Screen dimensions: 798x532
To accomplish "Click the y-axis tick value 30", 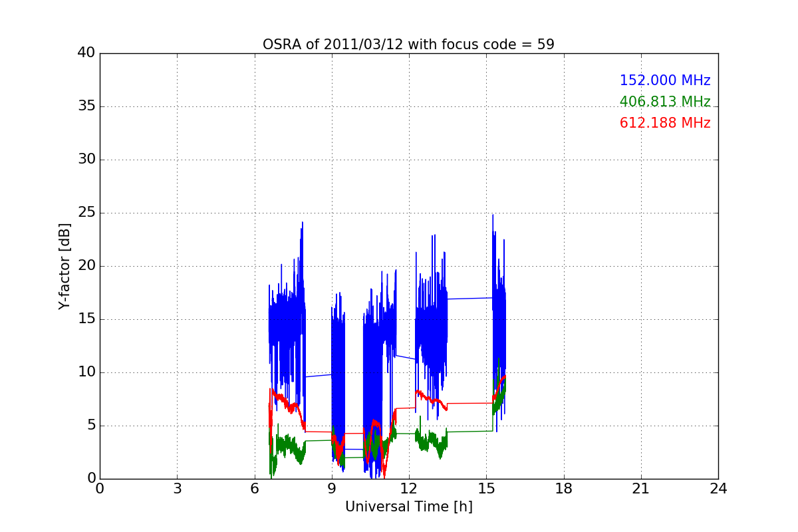I will tap(86, 160).
